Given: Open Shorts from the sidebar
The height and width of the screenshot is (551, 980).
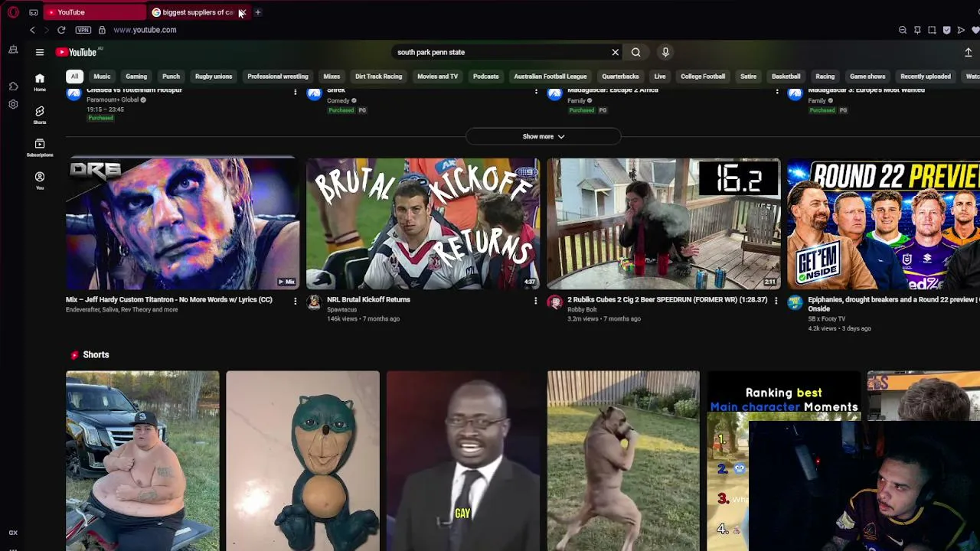Looking at the screenshot, I should click(x=40, y=115).
